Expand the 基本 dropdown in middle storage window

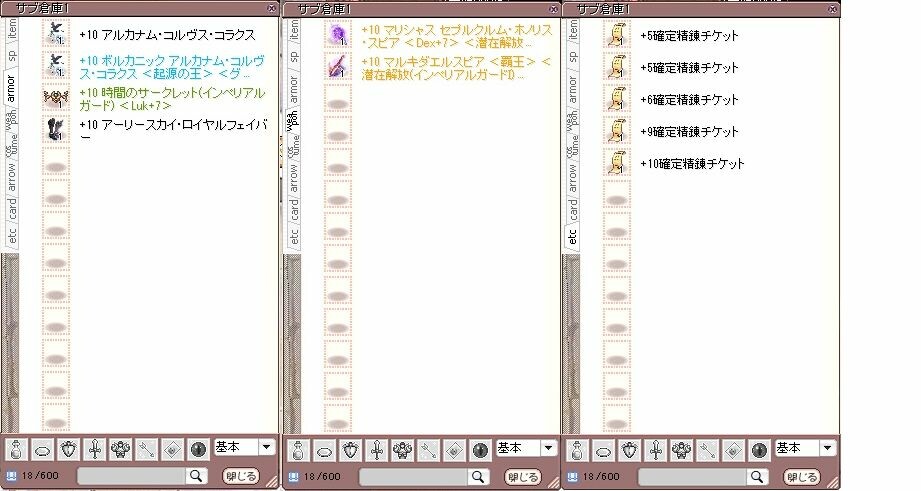(x=549, y=448)
